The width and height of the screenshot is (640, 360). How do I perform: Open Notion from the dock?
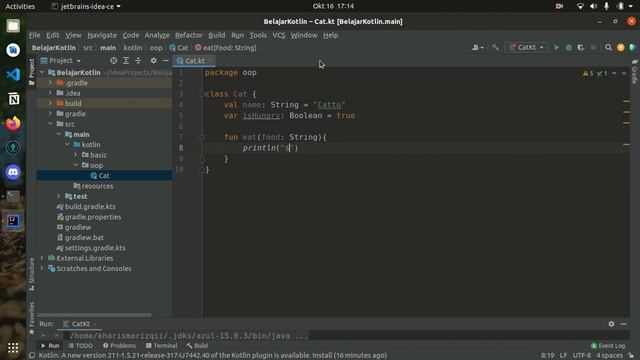(x=13, y=99)
